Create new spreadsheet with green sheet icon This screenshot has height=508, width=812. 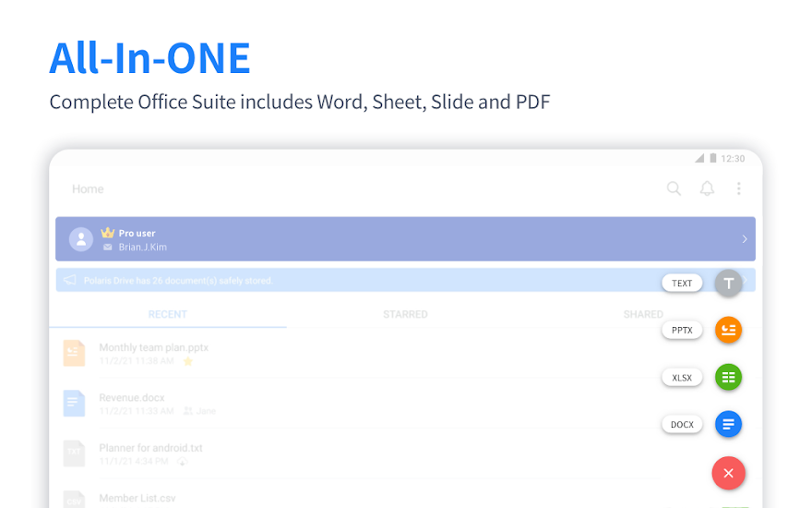click(728, 377)
